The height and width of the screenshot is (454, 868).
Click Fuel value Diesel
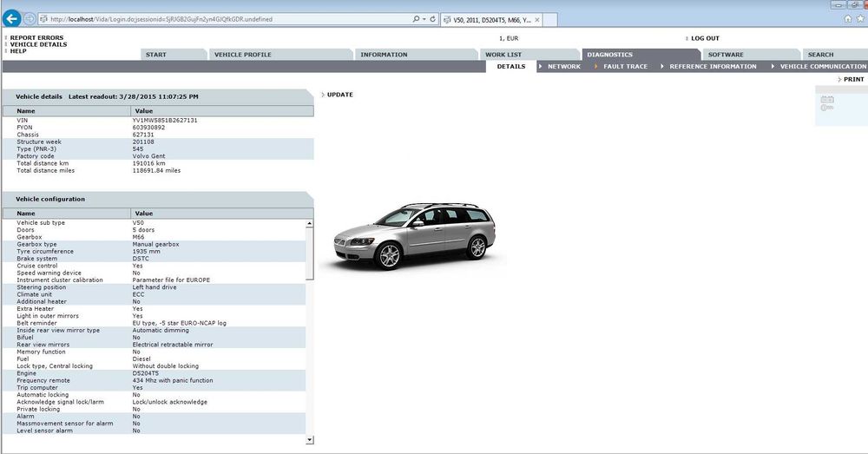[x=141, y=359]
